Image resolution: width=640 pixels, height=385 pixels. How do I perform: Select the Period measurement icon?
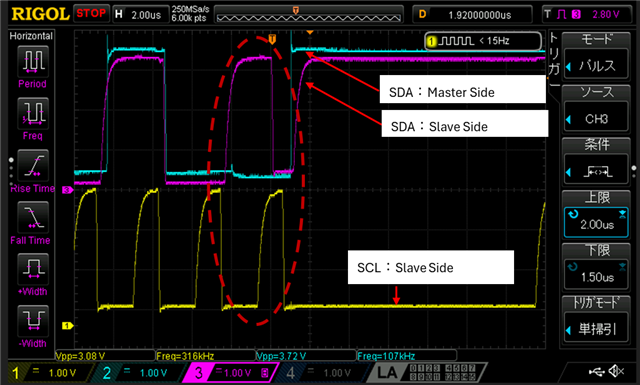pos(33,62)
